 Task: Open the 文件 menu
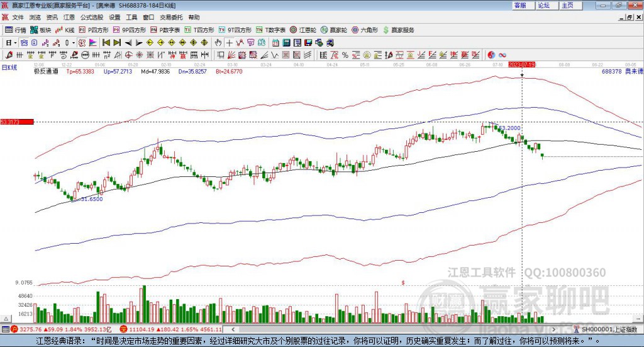[x=18, y=17]
